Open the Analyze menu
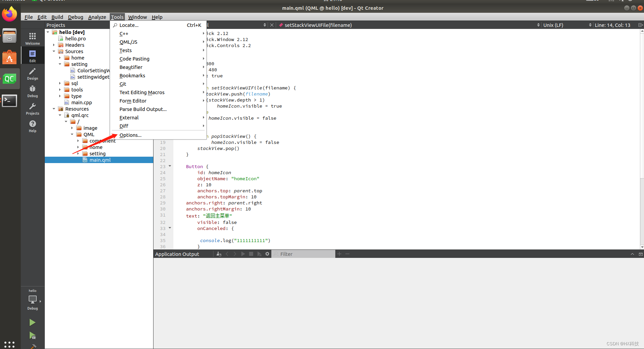The height and width of the screenshot is (349, 644). 97,17
